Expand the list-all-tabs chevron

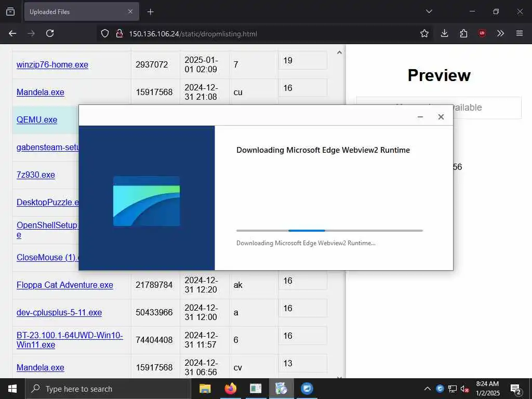pyautogui.click(x=429, y=11)
